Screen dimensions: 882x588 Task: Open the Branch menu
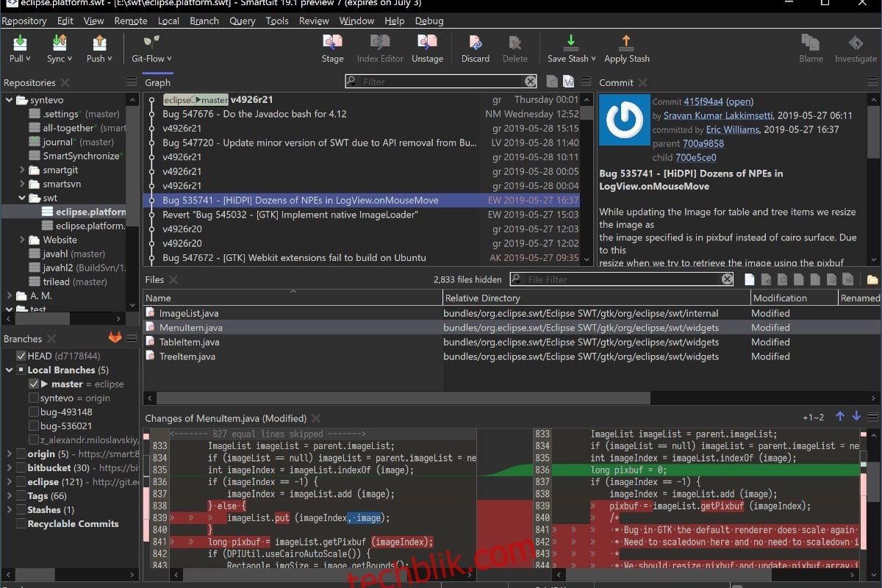point(204,21)
